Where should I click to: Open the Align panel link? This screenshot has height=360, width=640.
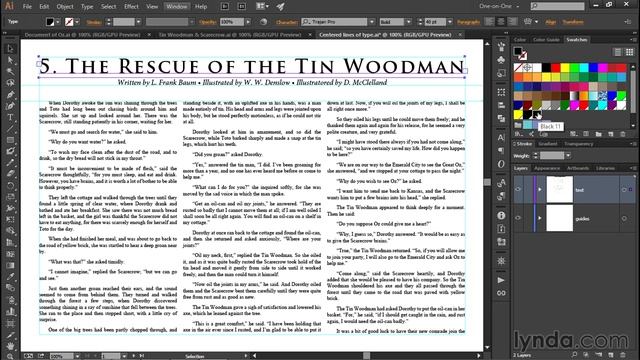coord(551,22)
